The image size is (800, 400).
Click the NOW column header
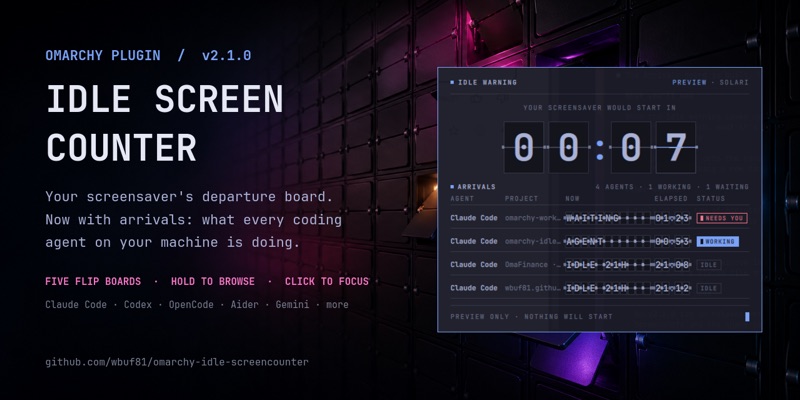[x=572, y=198]
